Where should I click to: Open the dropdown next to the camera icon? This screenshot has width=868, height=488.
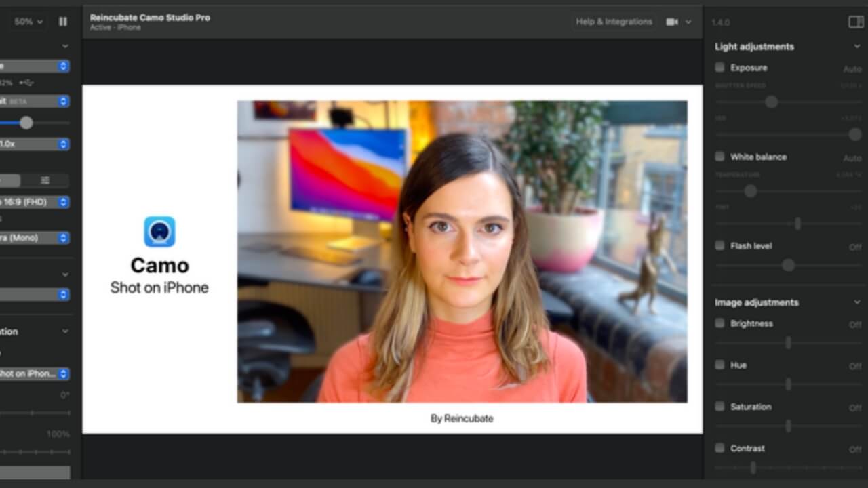(688, 22)
